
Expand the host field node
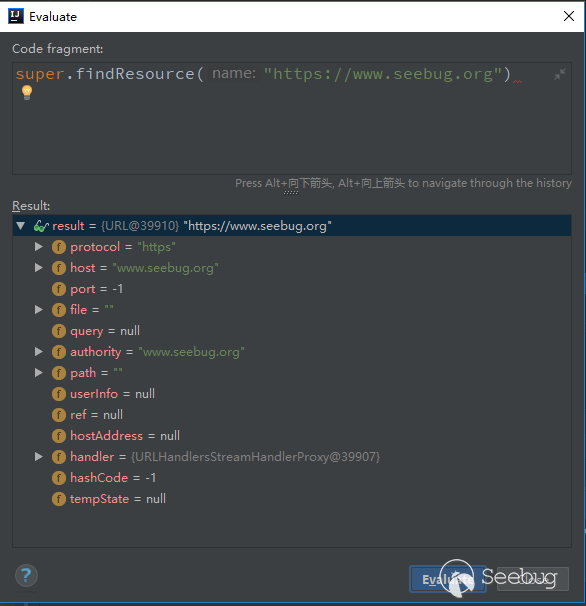coord(39,267)
